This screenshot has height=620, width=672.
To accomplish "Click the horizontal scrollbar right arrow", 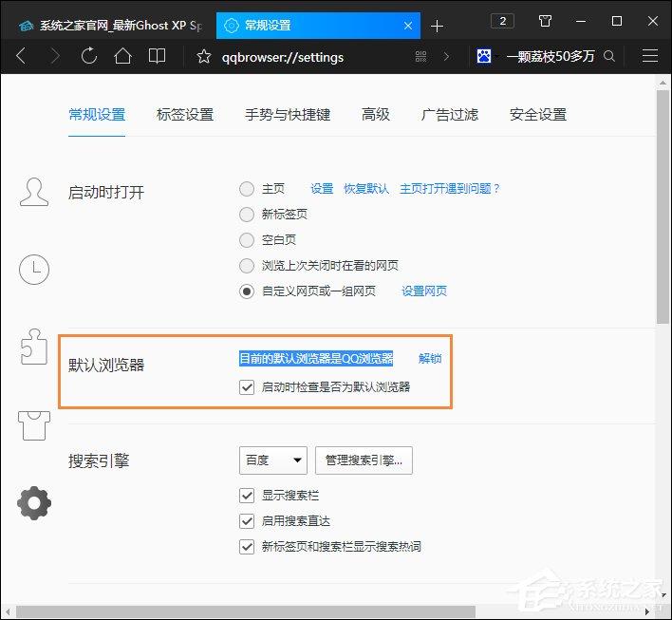I will point(647,611).
